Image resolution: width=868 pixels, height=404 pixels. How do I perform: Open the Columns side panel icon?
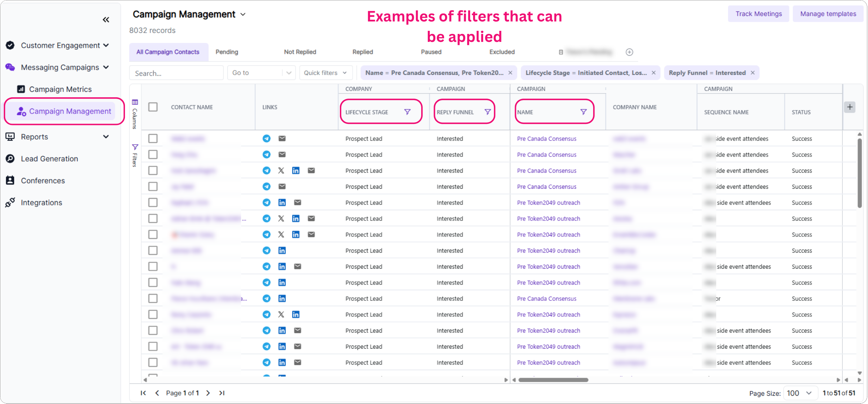(135, 102)
